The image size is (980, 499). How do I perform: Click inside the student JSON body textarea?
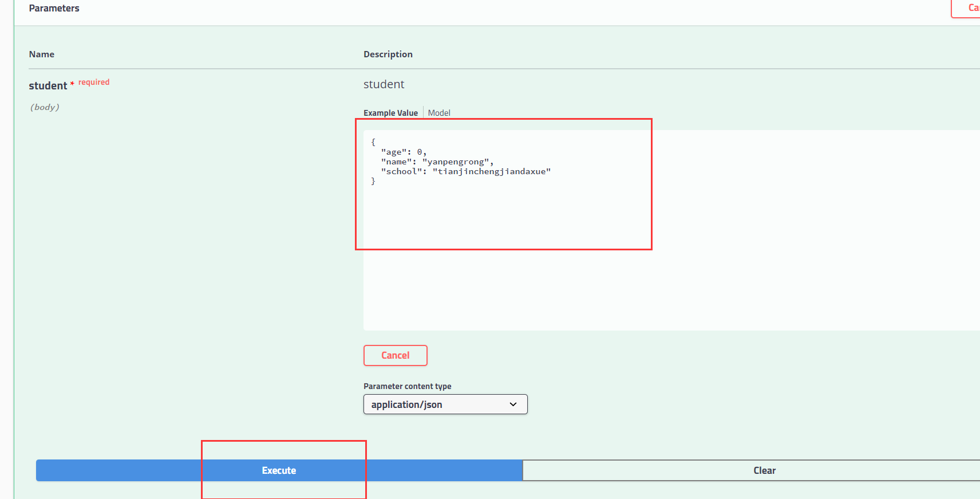coord(671,230)
